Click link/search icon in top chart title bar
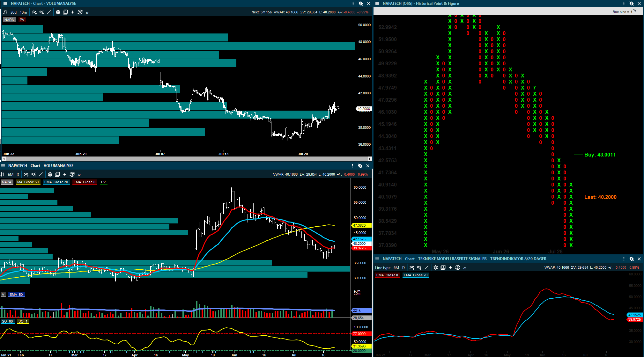 pos(361,4)
